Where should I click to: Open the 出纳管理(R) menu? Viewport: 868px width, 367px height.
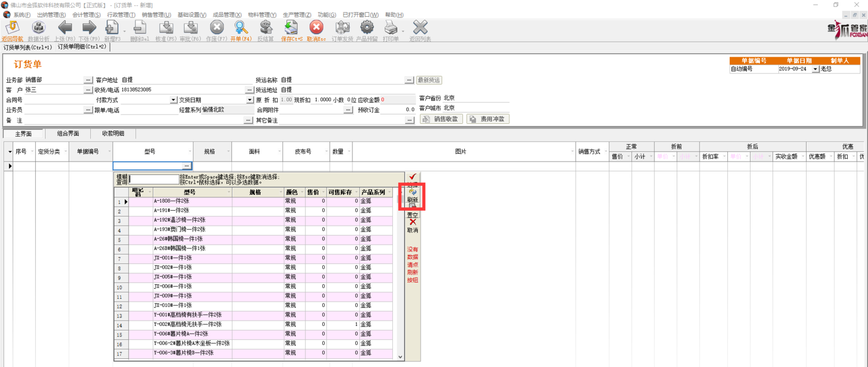(x=52, y=15)
